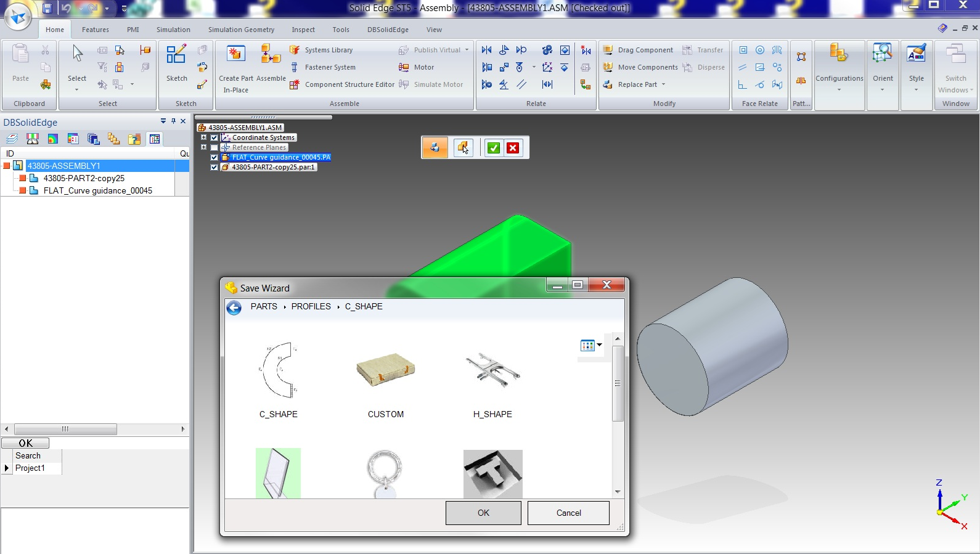Open the Publish Virtual dropdown arrow
This screenshot has width=980, height=554.
[x=467, y=50]
